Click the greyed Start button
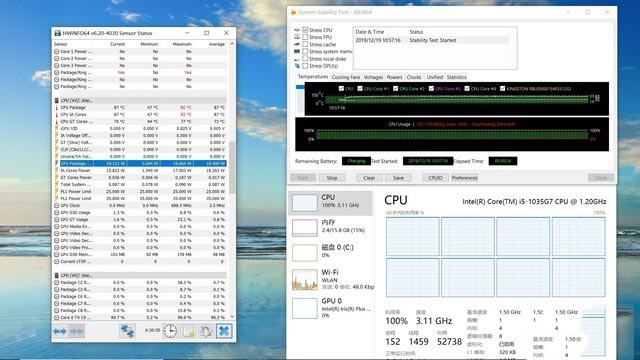 [303, 178]
